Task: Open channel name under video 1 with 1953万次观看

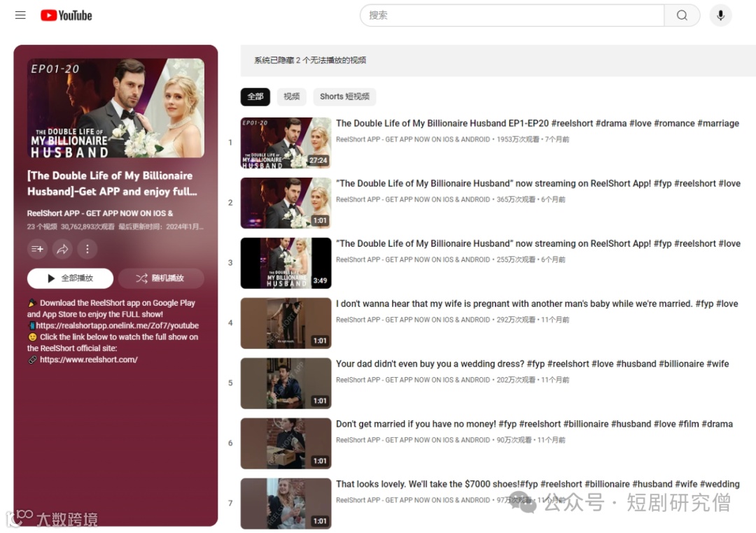Action: (413, 139)
